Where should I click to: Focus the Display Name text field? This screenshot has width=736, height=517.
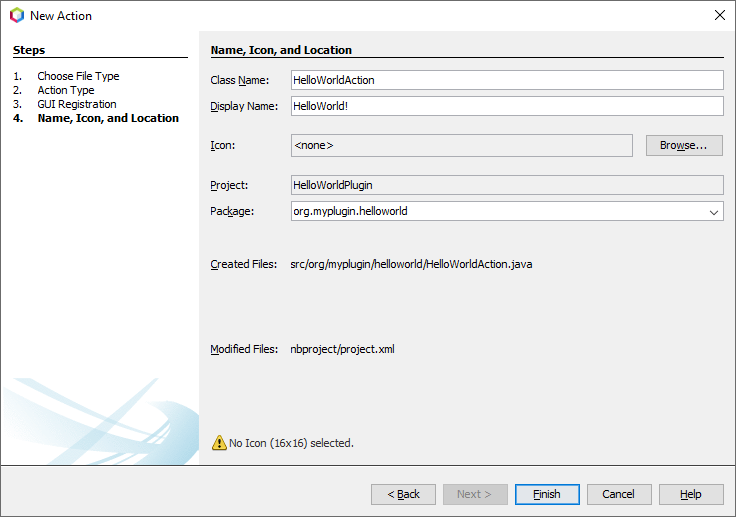click(506, 106)
